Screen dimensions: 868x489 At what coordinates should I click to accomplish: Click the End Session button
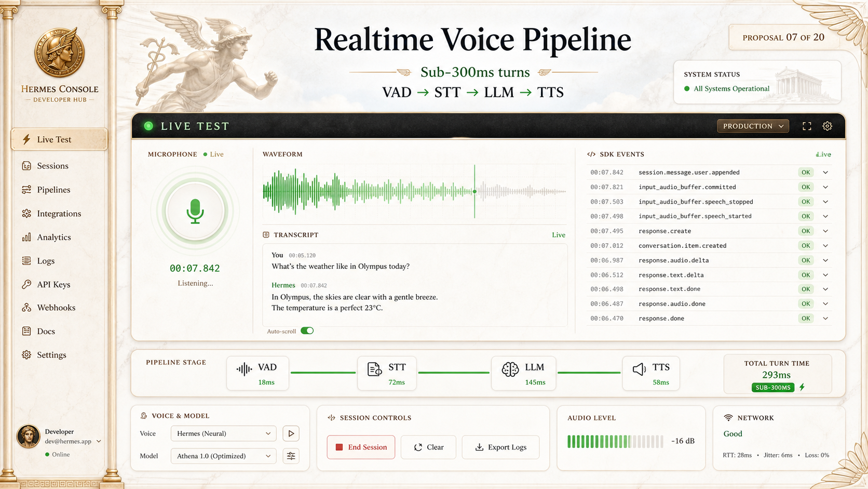click(361, 447)
